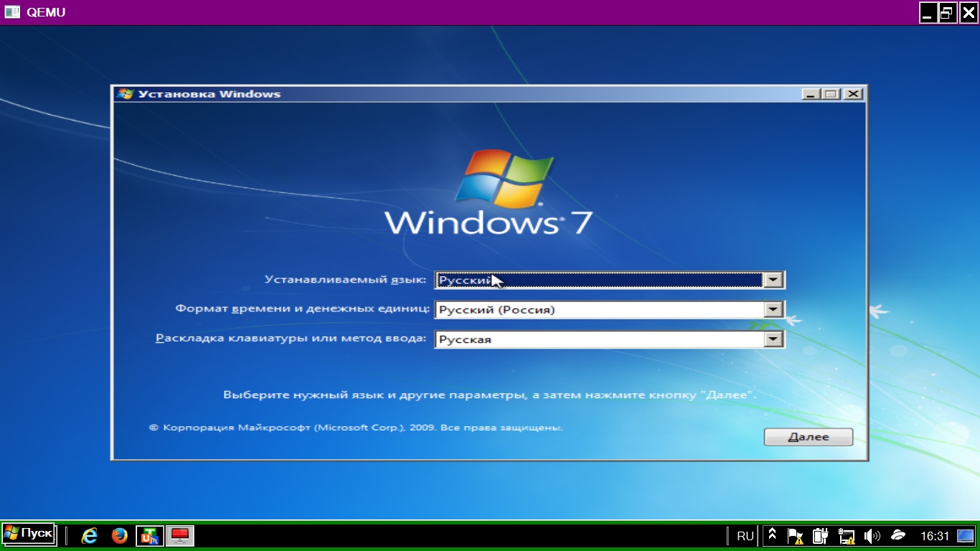This screenshot has width=980, height=551.
Task: Launch Internet Explorer from the taskbar
Action: pyautogui.click(x=90, y=535)
